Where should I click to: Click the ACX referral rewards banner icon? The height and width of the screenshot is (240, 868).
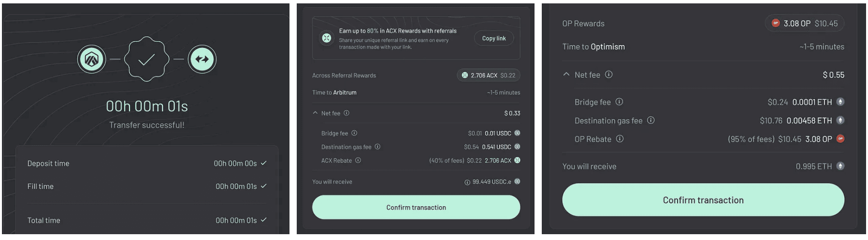[x=327, y=38]
